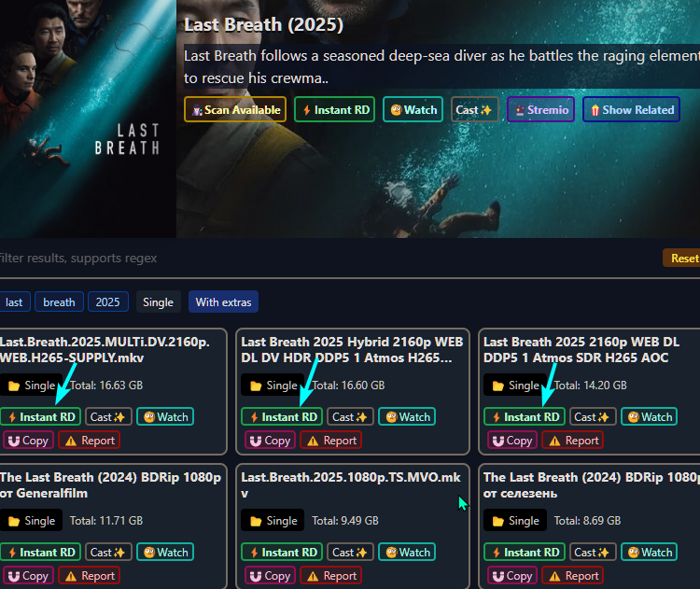Image resolution: width=700 pixels, height=589 pixels.
Task: Click the Last Breath movie poster
Action: [88, 119]
